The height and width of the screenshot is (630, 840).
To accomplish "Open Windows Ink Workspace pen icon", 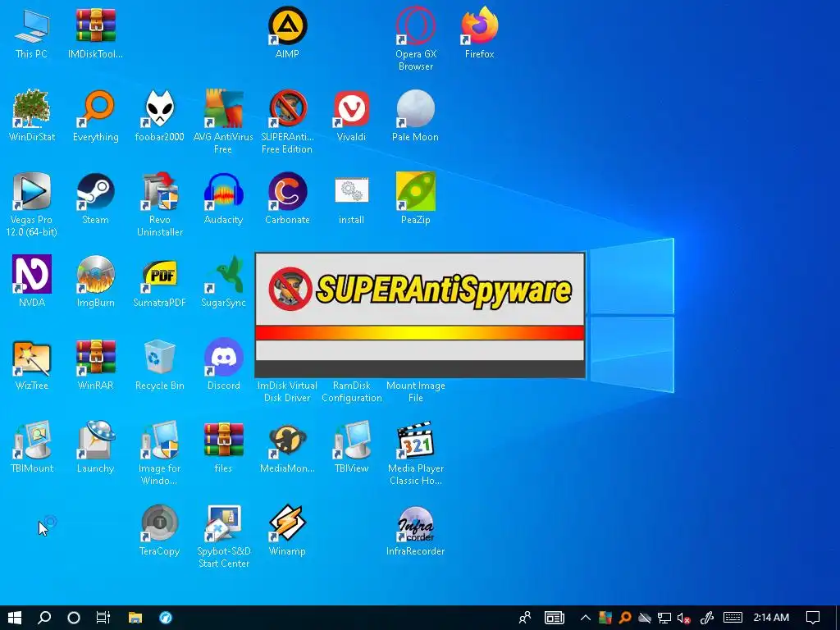I will coord(707,618).
